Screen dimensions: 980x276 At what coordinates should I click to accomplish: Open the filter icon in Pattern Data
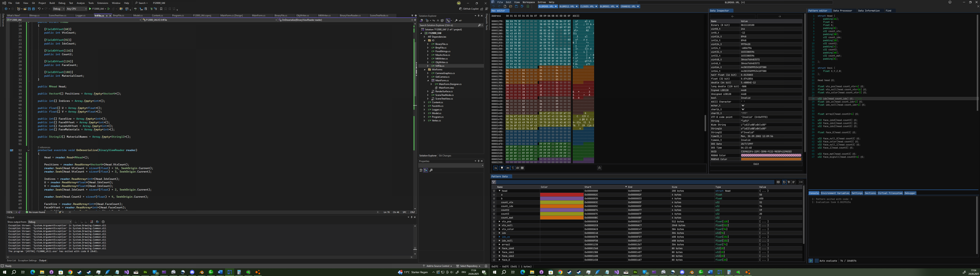pos(494,182)
